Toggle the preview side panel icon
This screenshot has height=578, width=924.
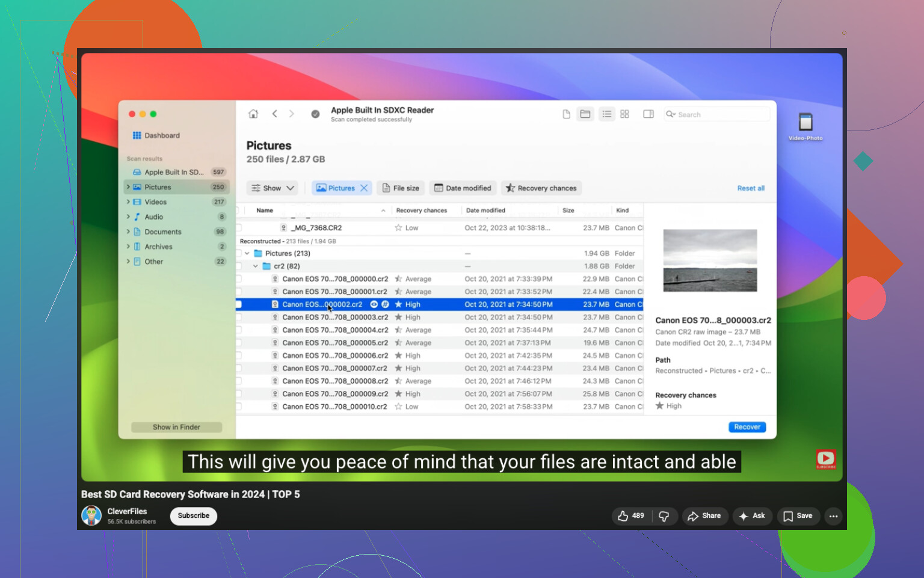[648, 114]
